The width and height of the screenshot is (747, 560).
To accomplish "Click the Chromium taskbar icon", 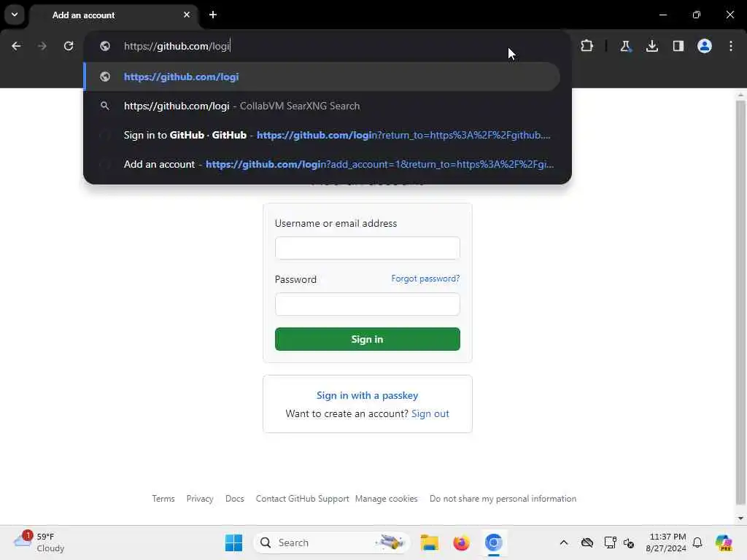I will pos(494,542).
